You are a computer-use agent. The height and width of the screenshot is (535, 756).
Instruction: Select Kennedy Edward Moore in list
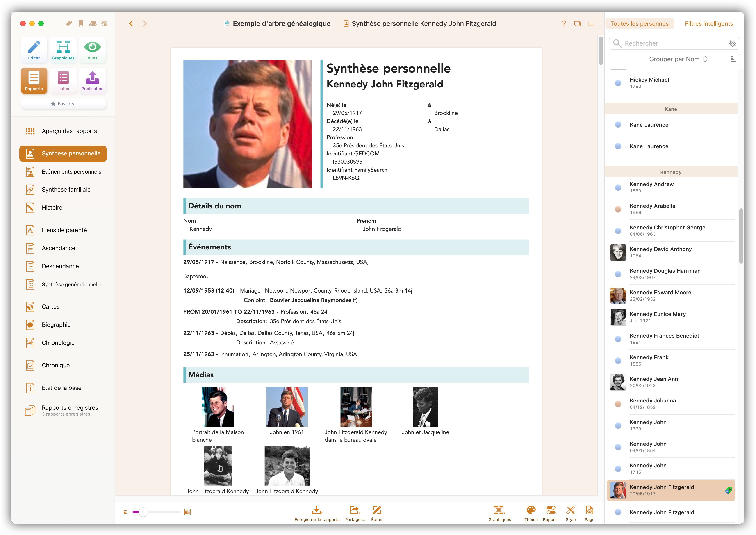[x=671, y=295]
